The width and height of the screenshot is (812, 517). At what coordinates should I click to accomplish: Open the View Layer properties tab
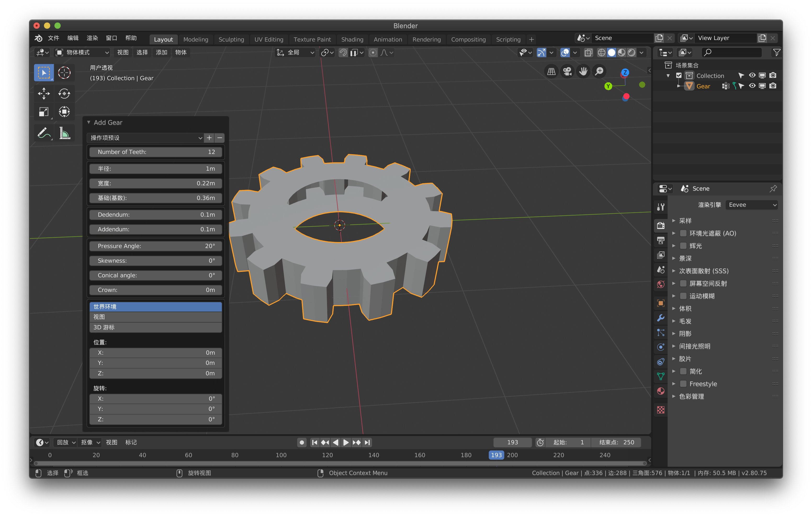pyautogui.click(x=661, y=255)
